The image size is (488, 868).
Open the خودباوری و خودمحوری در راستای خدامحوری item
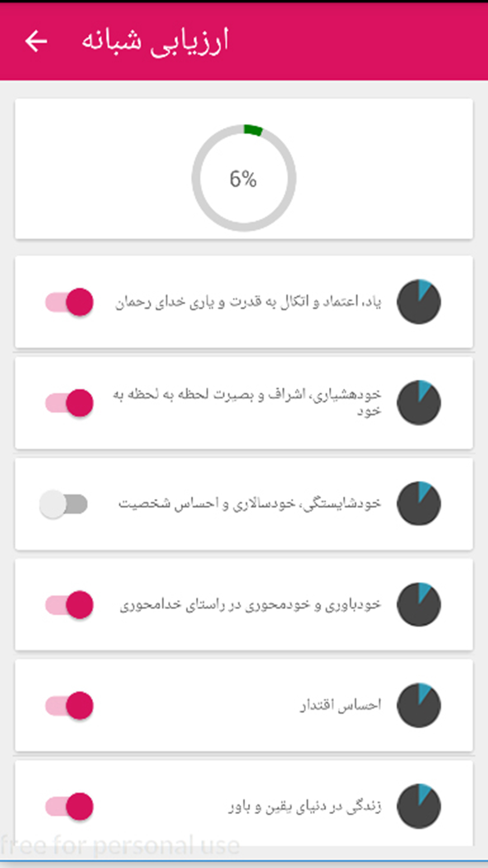point(244,605)
